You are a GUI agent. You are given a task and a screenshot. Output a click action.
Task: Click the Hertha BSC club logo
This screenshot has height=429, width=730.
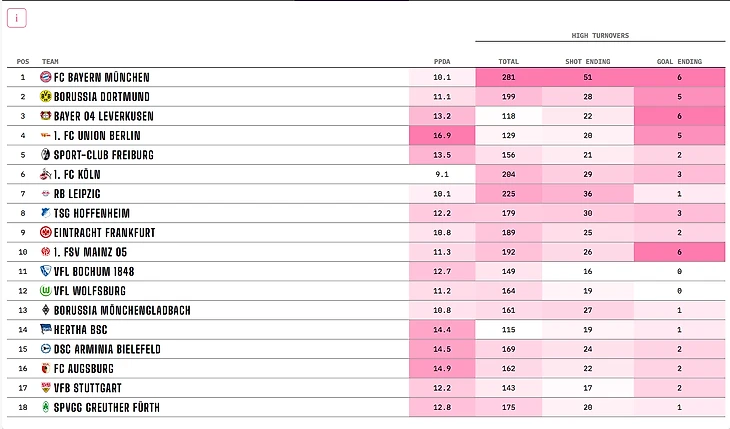coord(45,329)
